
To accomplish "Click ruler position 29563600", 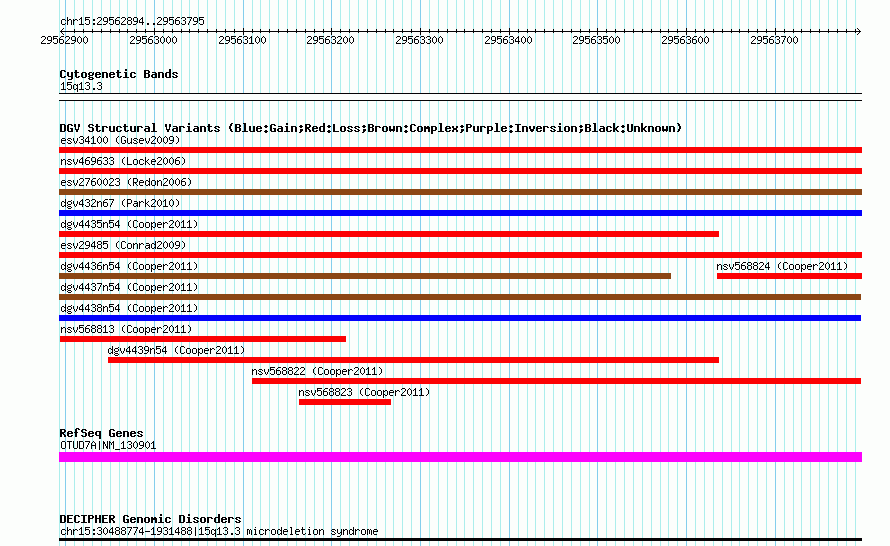I will point(686,40).
